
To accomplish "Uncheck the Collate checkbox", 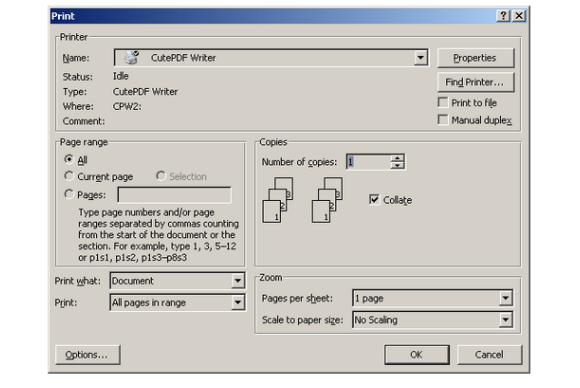I will point(374,199).
